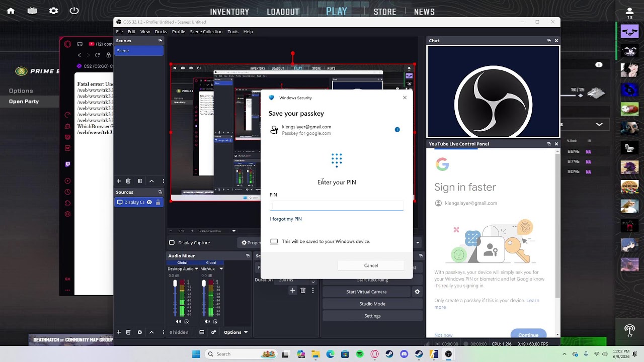This screenshot has height=362, width=644.
Task: Open Desktop Audio dropdown arrow
Action: 196,269
